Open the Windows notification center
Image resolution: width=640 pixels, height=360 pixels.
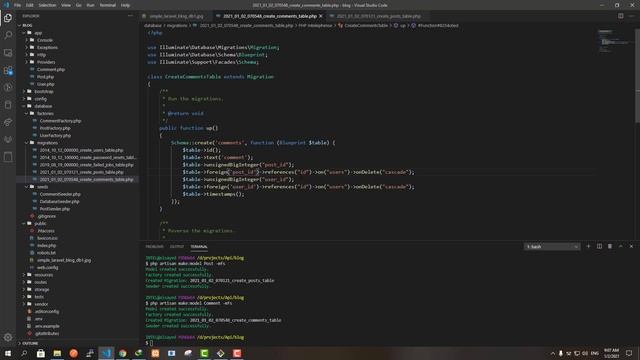tap(629, 353)
